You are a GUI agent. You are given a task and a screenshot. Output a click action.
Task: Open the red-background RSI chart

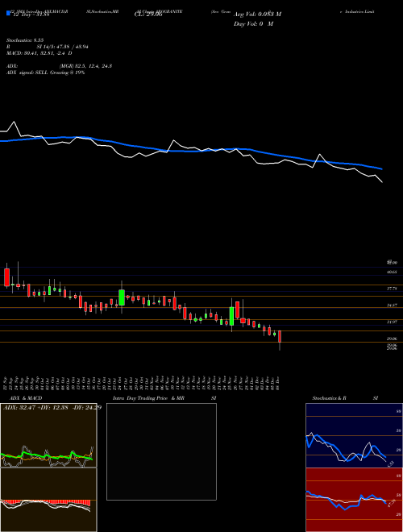tap(354, 500)
